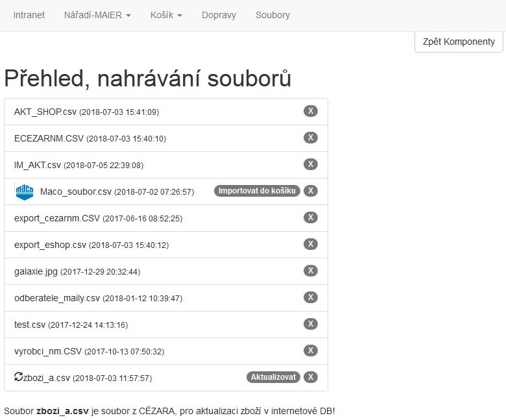The width and height of the screenshot is (506, 420).
Task: Open the Dopravy navigation item
Action: click(219, 15)
